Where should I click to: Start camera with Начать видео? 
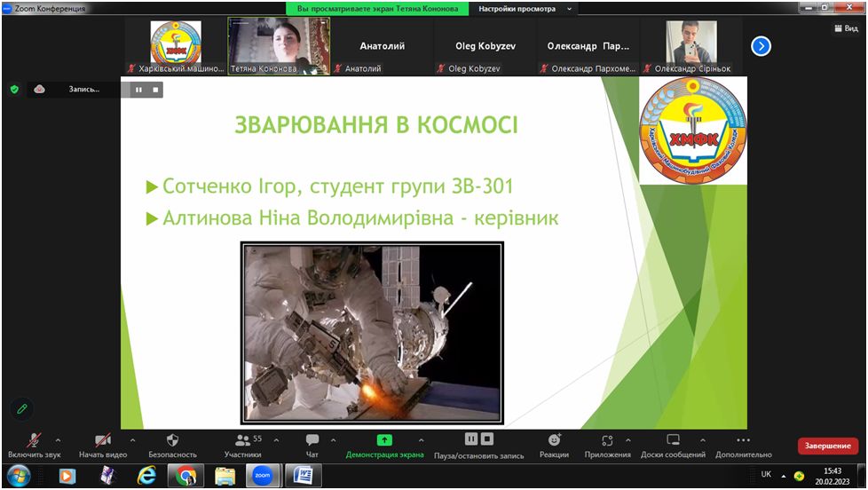coord(102,446)
